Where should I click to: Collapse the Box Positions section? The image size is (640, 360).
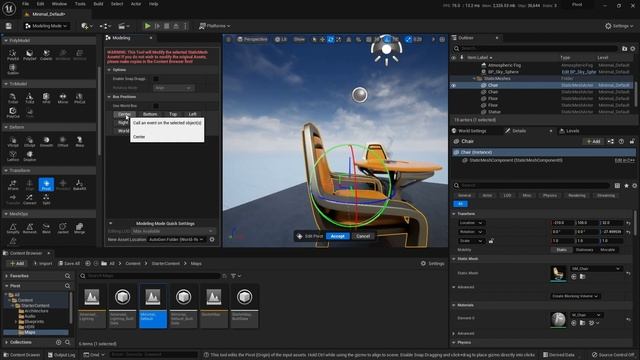pyautogui.click(x=109, y=97)
